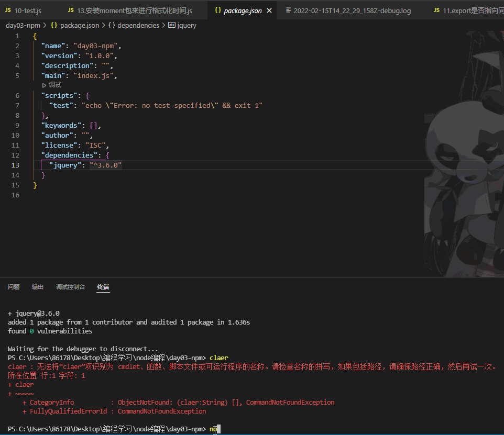Open the 问题 problems panel tab
504x435 pixels.
click(x=14, y=287)
